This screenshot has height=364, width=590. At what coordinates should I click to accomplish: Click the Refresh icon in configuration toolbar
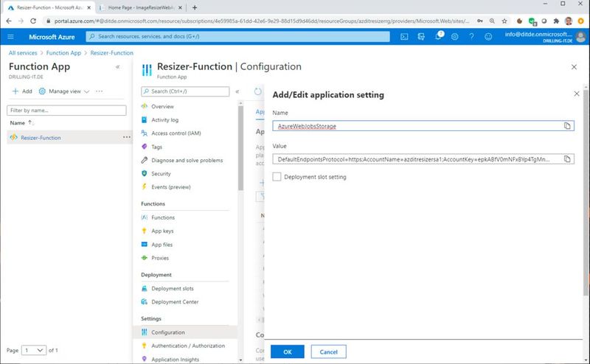257,91
